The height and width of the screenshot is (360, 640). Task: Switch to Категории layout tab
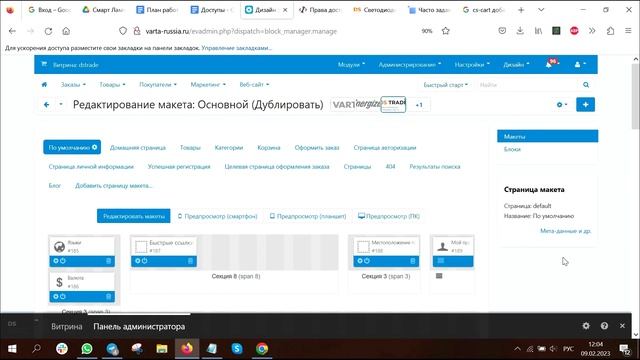(x=229, y=148)
